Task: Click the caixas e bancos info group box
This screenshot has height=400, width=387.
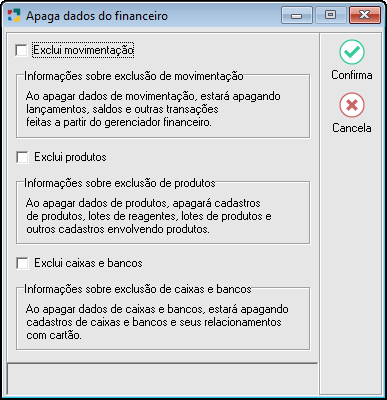Action: [x=163, y=317]
